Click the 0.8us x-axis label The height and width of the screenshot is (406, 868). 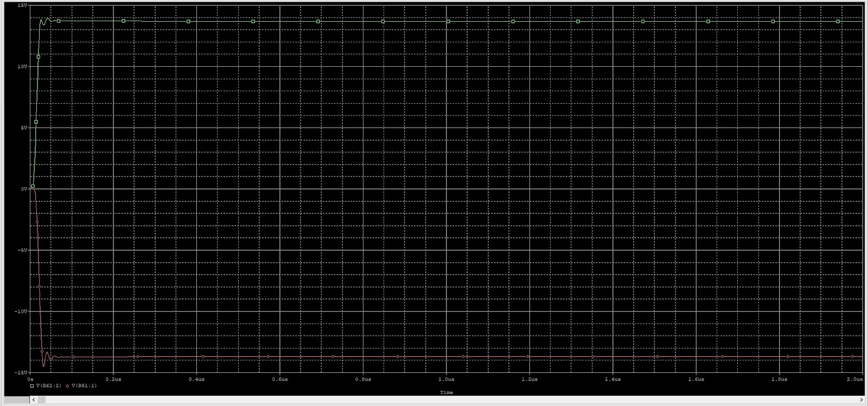[x=363, y=379]
